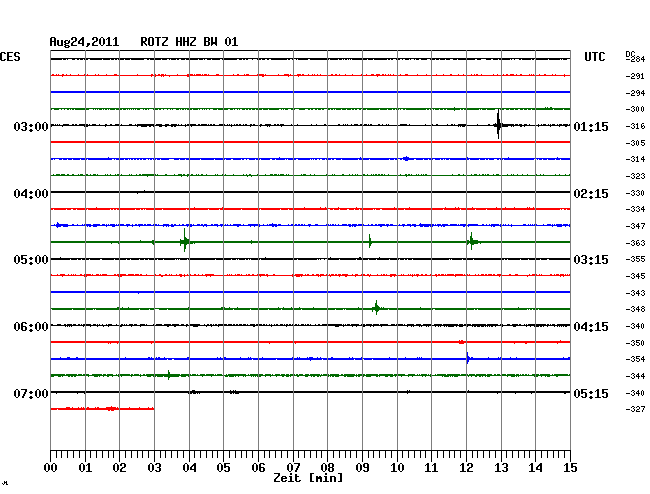Select the 06:00 local time label
The width and height of the screenshot is (650, 494).
pos(31,327)
